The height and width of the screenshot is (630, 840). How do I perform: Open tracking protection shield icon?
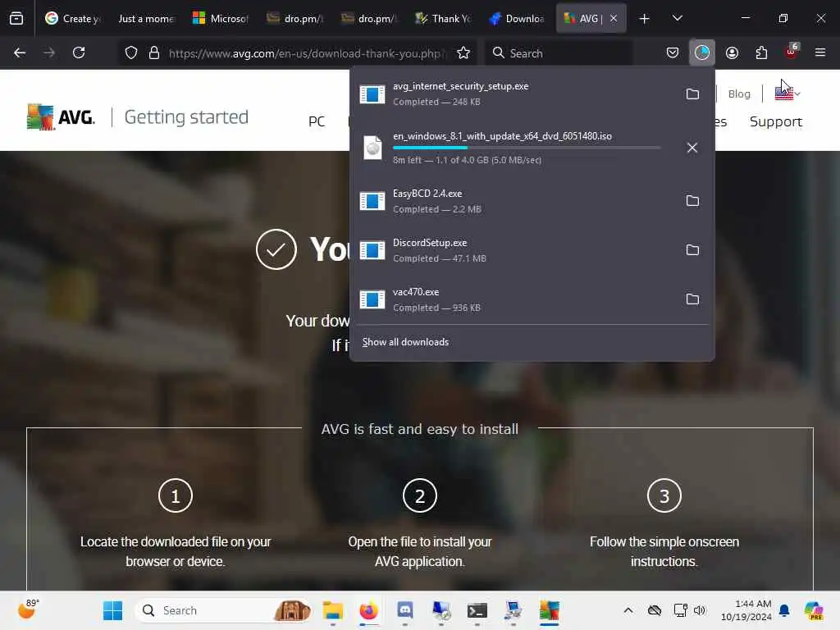[131, 52]
